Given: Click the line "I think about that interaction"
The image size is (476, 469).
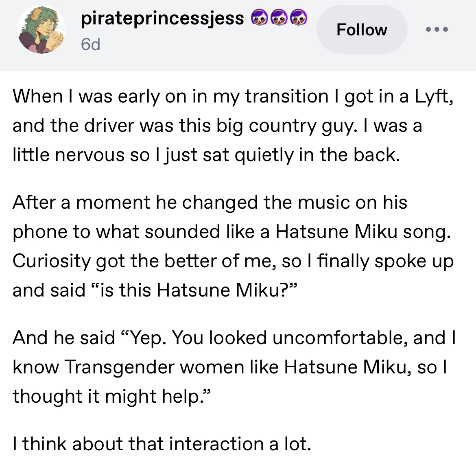Looking at the screenshot, I should tap(162, 444).
